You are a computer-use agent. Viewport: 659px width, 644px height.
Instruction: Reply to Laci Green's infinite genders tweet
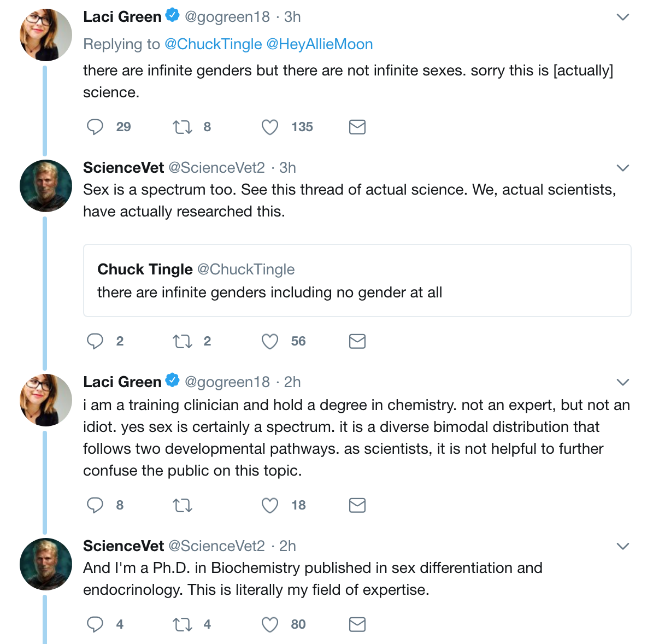[x=95, y=127]
